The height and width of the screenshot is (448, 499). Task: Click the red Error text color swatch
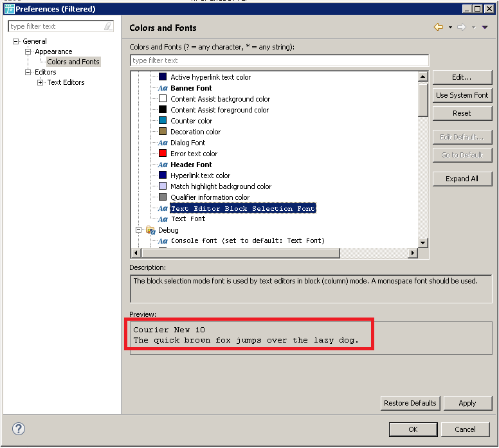(x=163, y=153)
